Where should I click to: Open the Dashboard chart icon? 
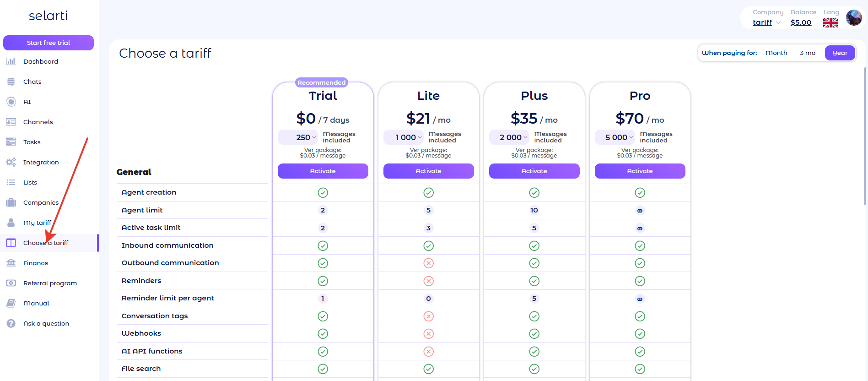pyautogui.click(x=11, y=61)
